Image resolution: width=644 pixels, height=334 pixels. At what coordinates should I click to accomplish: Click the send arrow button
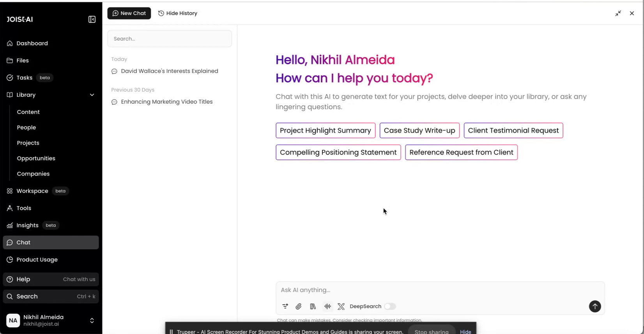pyautogui.click(x=595, y=306)
